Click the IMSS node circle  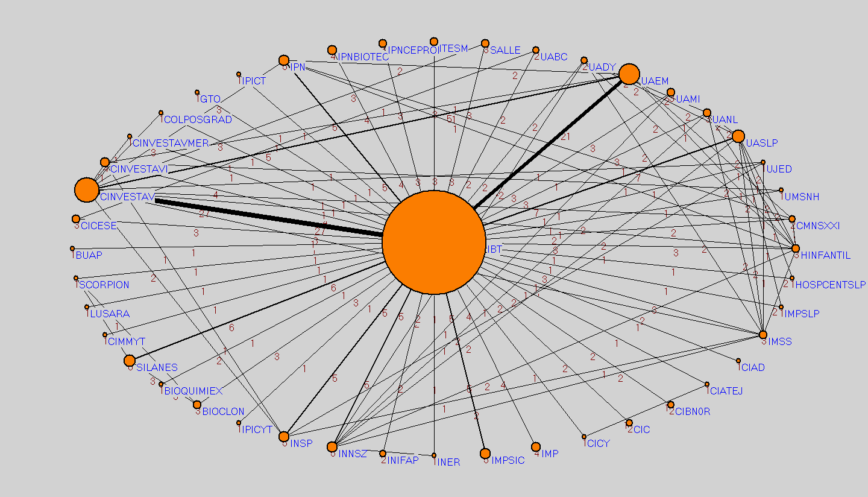coord(763,335)
